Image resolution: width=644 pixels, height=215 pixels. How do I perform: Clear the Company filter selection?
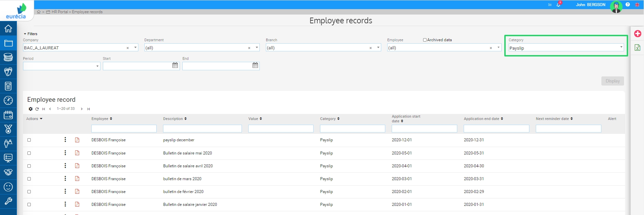128,48
